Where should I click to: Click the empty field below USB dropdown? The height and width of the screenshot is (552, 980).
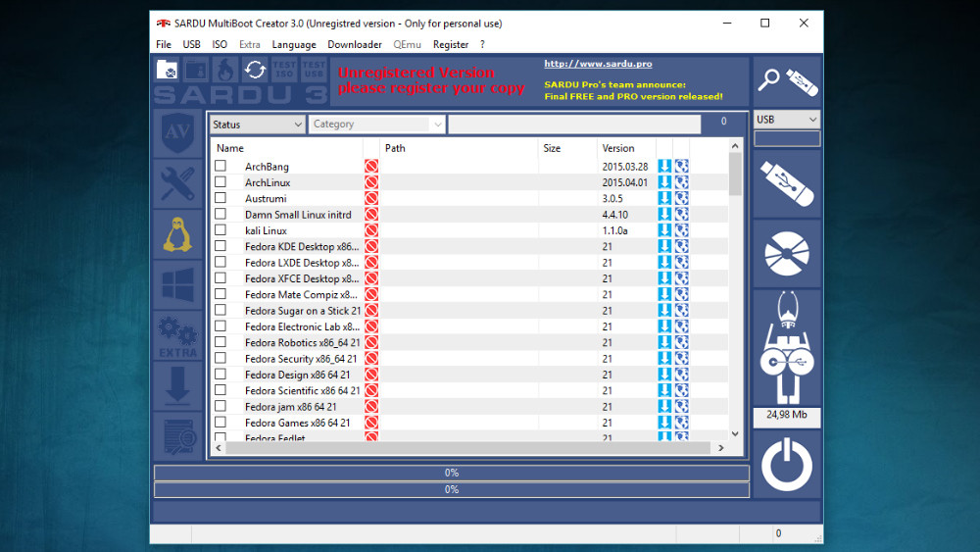click(x=787, y=139)
